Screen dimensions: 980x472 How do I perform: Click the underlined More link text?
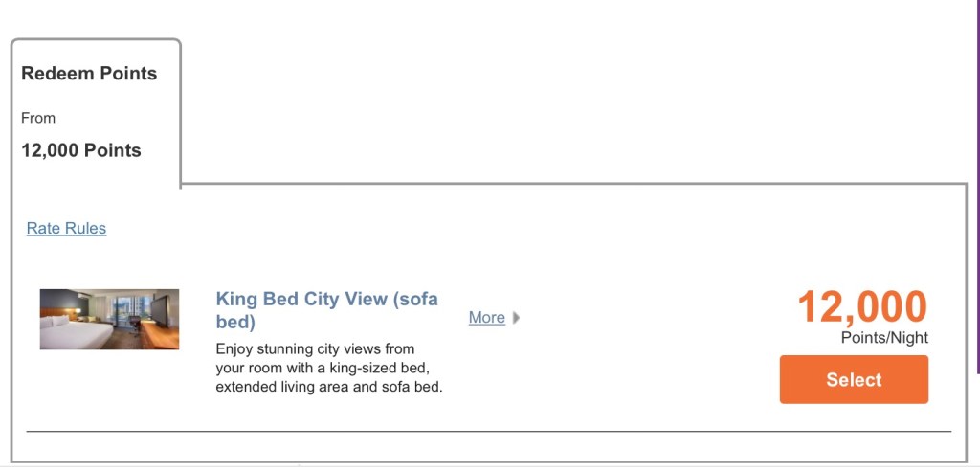(x=486, y=318)
